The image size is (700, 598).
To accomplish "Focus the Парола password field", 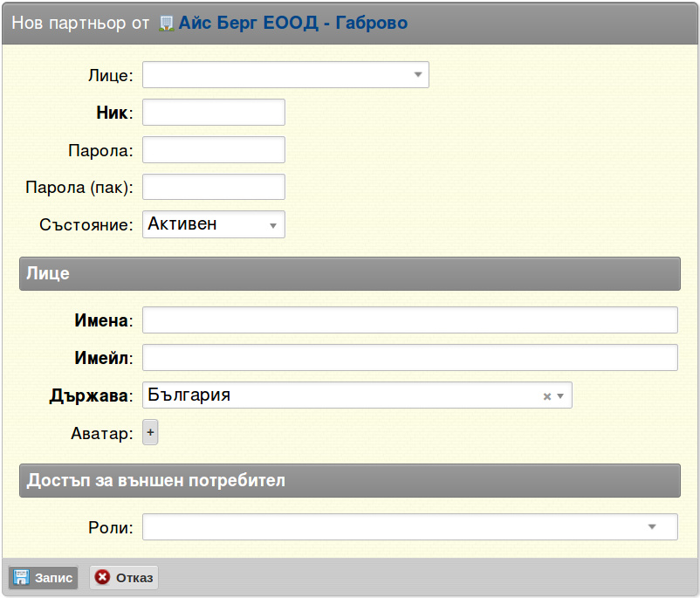I will tap(213, 149).
